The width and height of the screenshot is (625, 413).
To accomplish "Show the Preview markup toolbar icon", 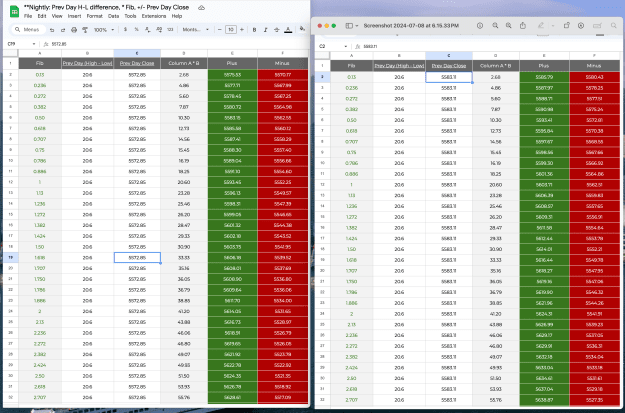I will 581,26.
